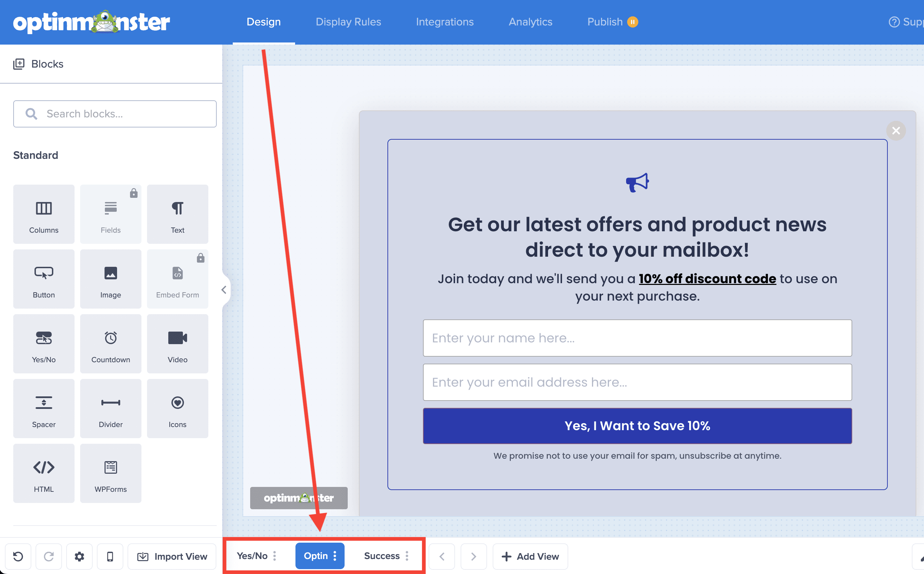
Task: Select the Columns block
Action: pyautogui.click(x=44, y=214)
